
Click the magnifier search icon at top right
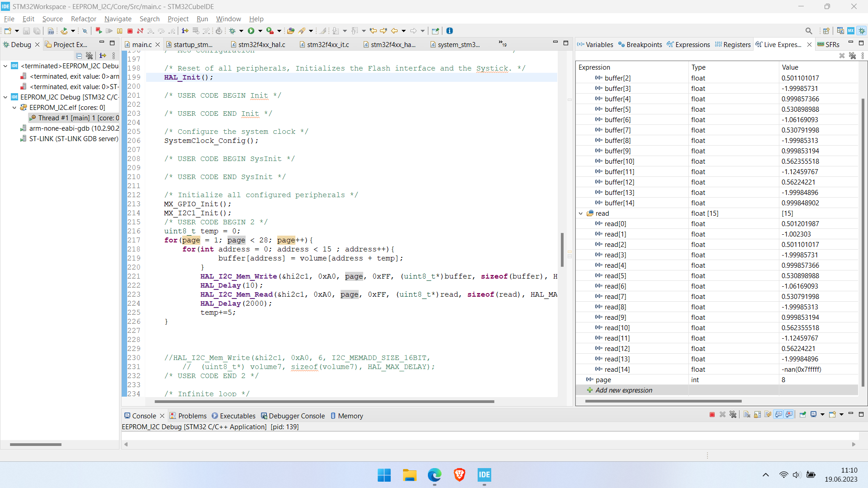pos(809,31)
